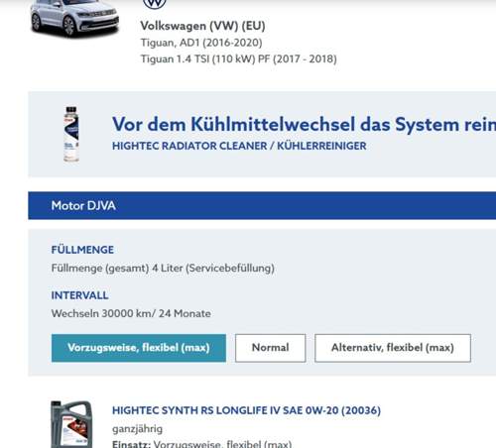Collapse the Motor DJVA section header
Image resolution: width=496 pixels, height=448 pixels.
coord(262,205)
